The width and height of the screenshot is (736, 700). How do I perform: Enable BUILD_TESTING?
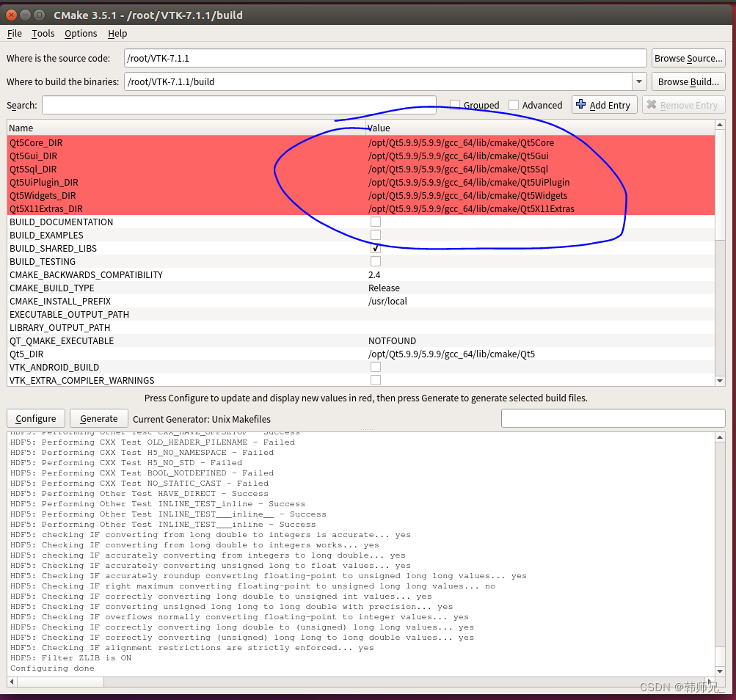coord(375,261)
